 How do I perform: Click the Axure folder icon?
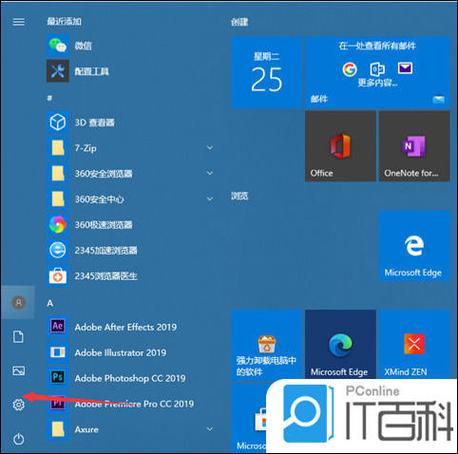point(58,429)
